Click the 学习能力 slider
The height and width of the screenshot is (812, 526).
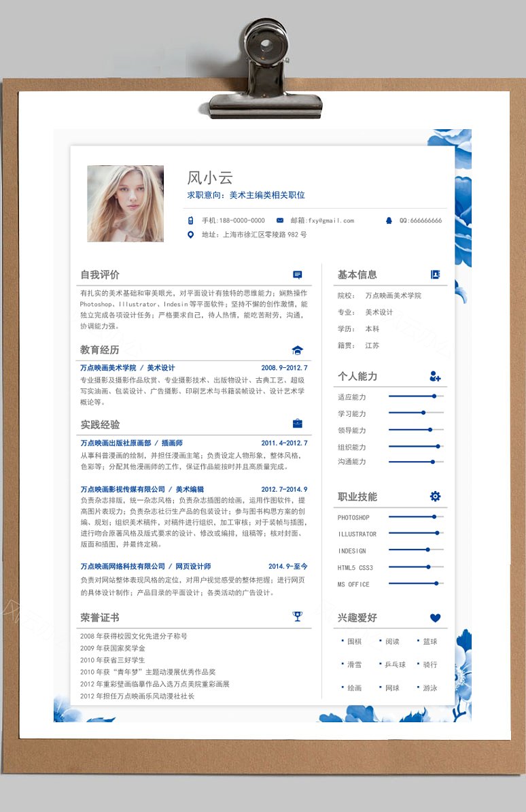(416, 413)
